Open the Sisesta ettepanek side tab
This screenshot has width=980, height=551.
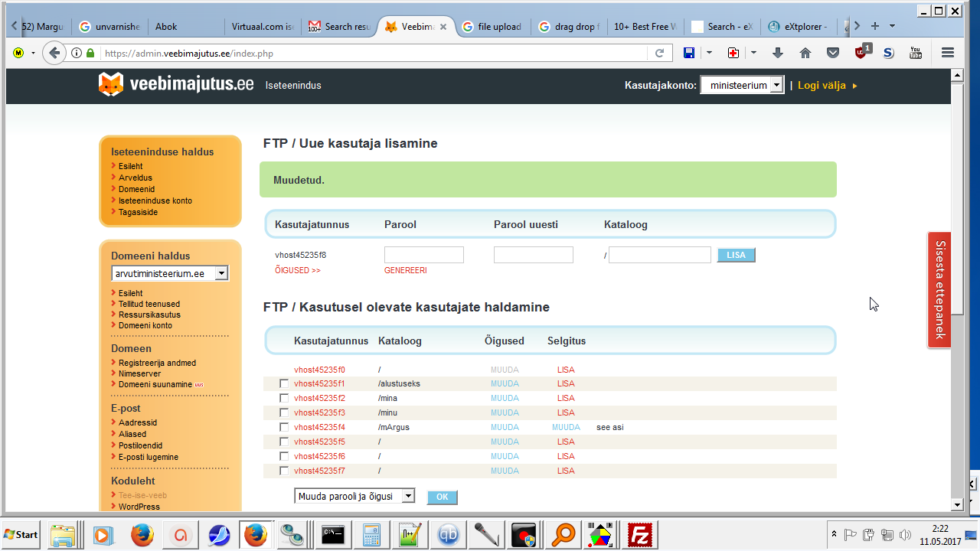coord(939,290)
